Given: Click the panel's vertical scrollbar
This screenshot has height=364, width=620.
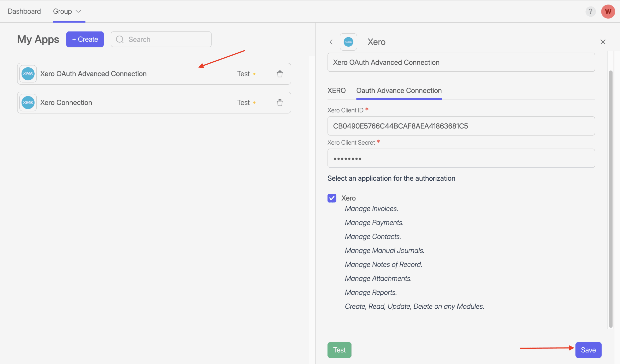Looking at the screenshot, I should 610,199.
